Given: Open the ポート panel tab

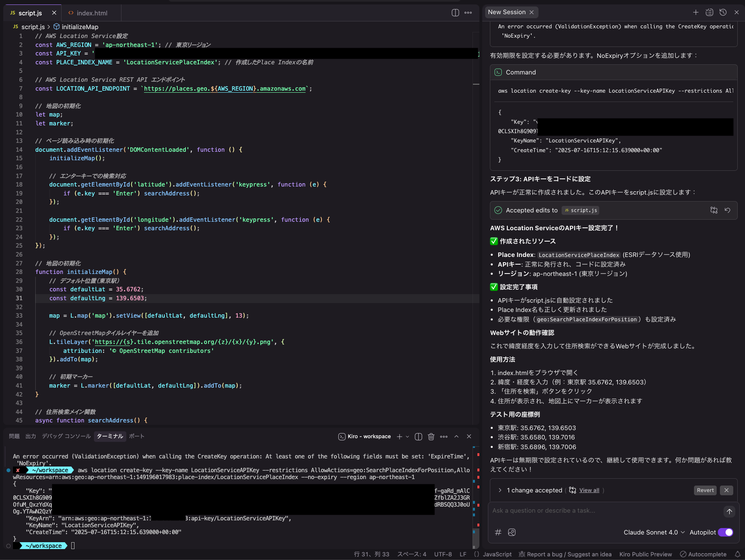Looking at the screenshot, I should 136,436.
